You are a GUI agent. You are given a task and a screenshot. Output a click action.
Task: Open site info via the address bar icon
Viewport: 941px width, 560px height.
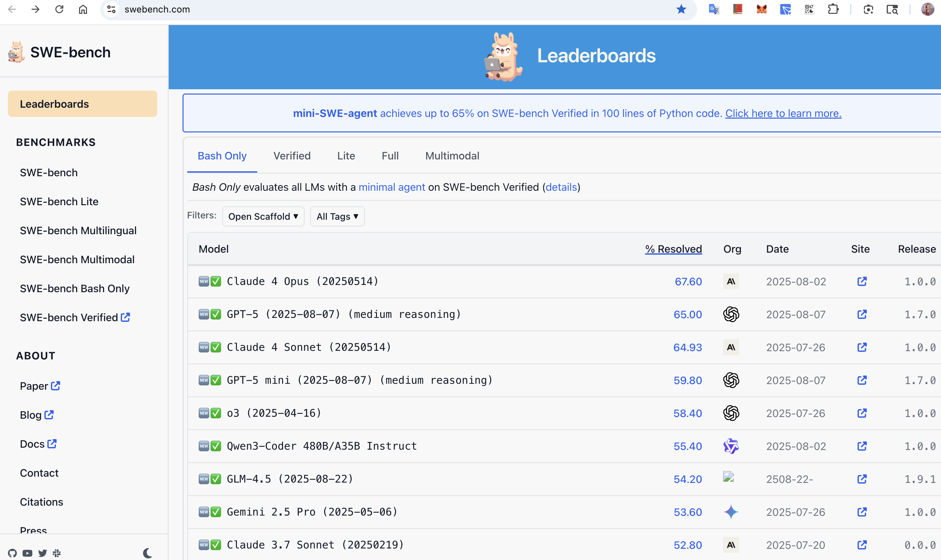[111, 9]
